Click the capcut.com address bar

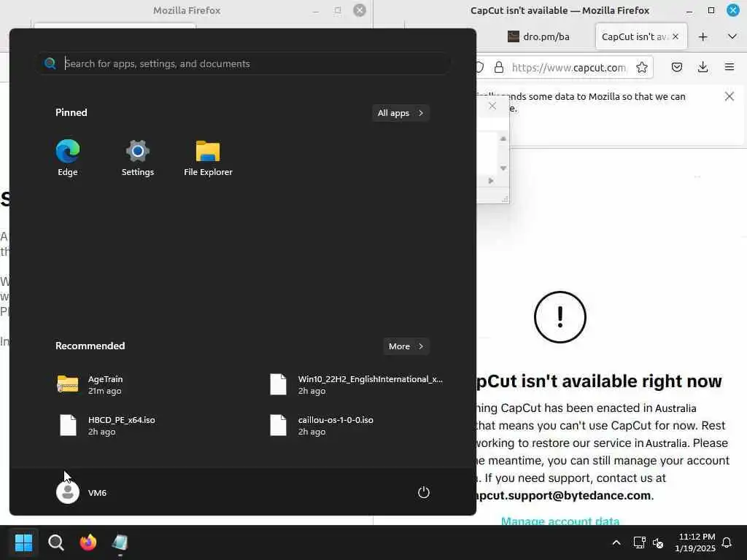(x=569, y=68)
